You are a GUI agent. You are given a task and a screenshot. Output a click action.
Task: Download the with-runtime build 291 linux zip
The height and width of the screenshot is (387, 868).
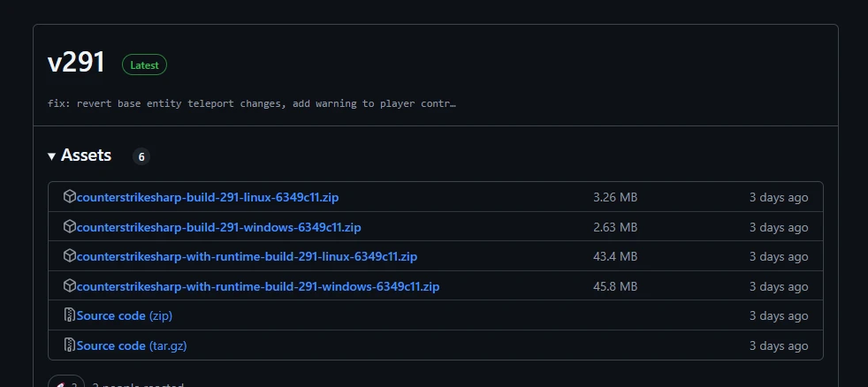pos(247,256)
